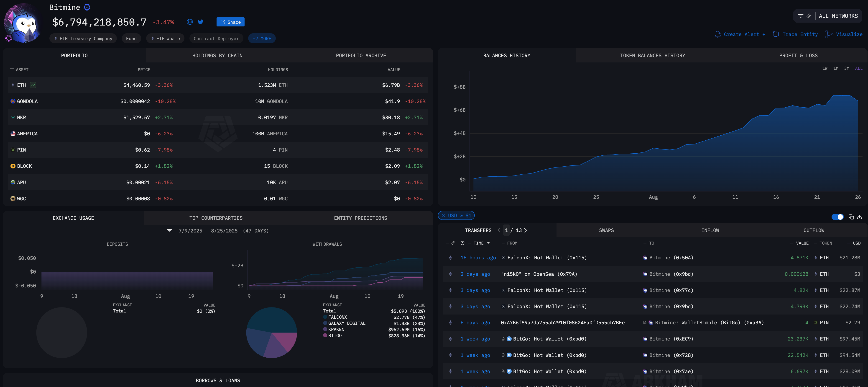Switch to the PORTFOLIO tab
The height and width of the screenshot is (387, 868).
click(74, 55)
